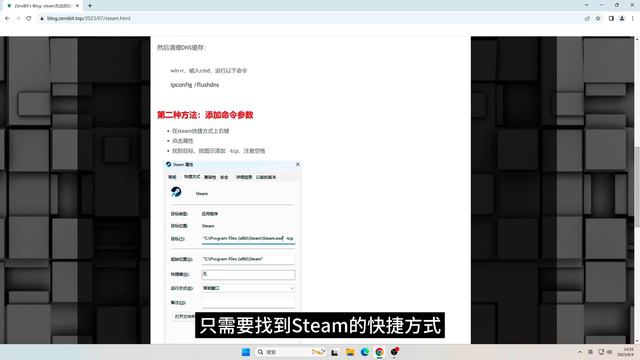
Task: Click the 第二种方法：添加命令参数 heading
Action: 205,115
